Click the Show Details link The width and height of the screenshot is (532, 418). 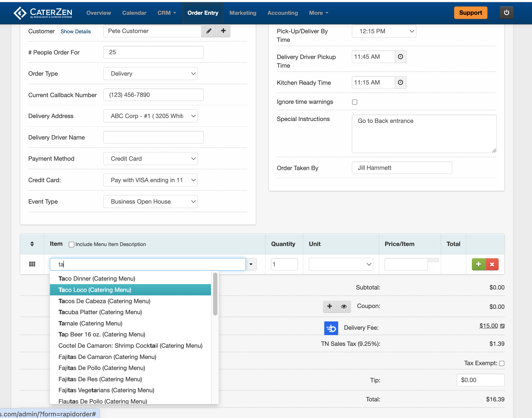click(76, 31)
